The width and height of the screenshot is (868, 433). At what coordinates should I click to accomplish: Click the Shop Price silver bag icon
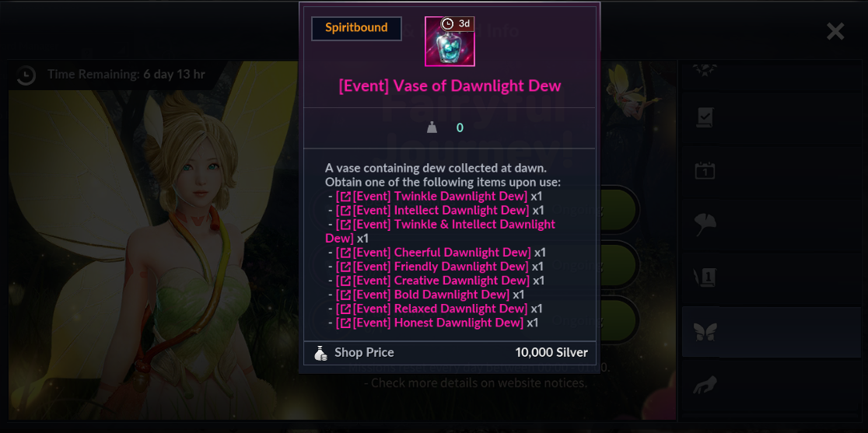point(320,353)
